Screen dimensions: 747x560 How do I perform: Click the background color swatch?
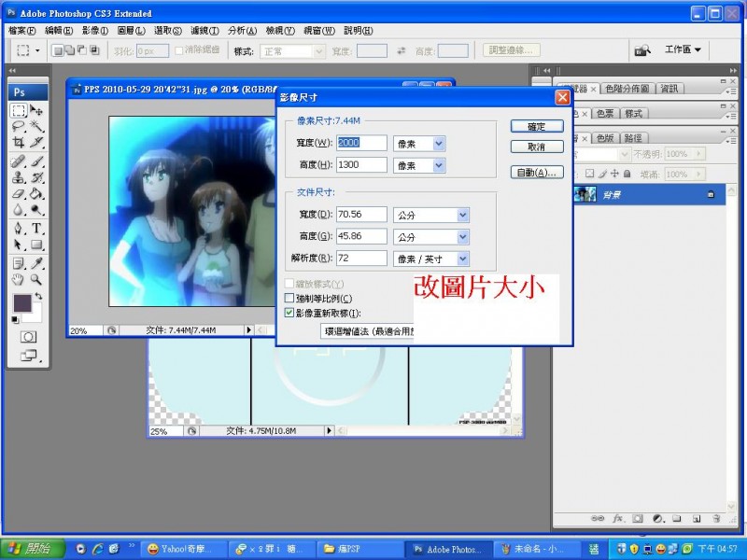tap(35, 315)
